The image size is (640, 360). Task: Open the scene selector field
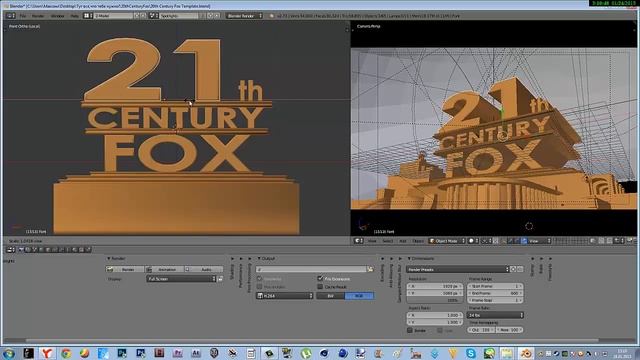tap(179, 16)
